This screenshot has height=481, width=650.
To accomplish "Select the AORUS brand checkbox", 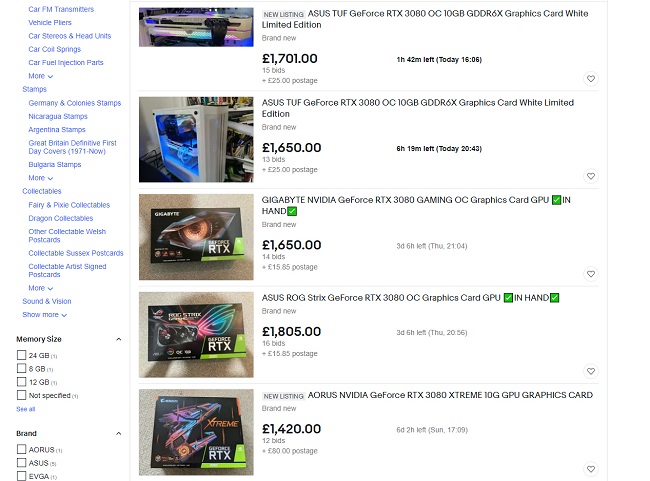I will [x=21, y=449].
